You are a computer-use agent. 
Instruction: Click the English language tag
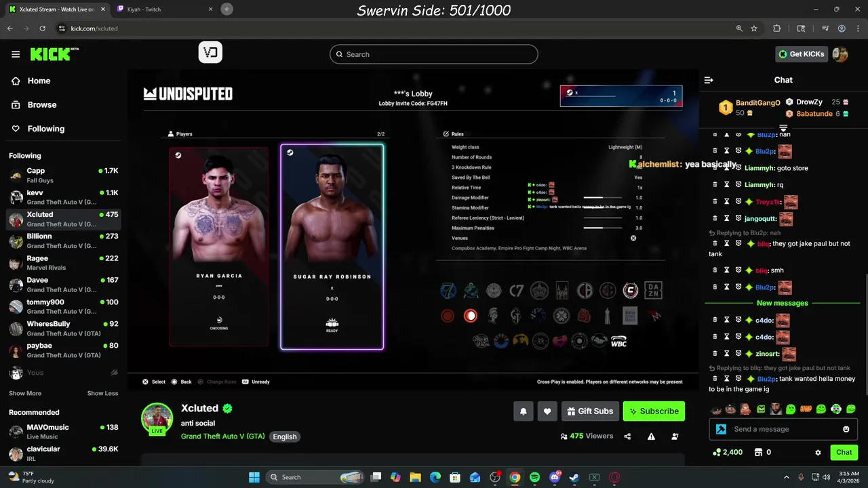point(285,436)
